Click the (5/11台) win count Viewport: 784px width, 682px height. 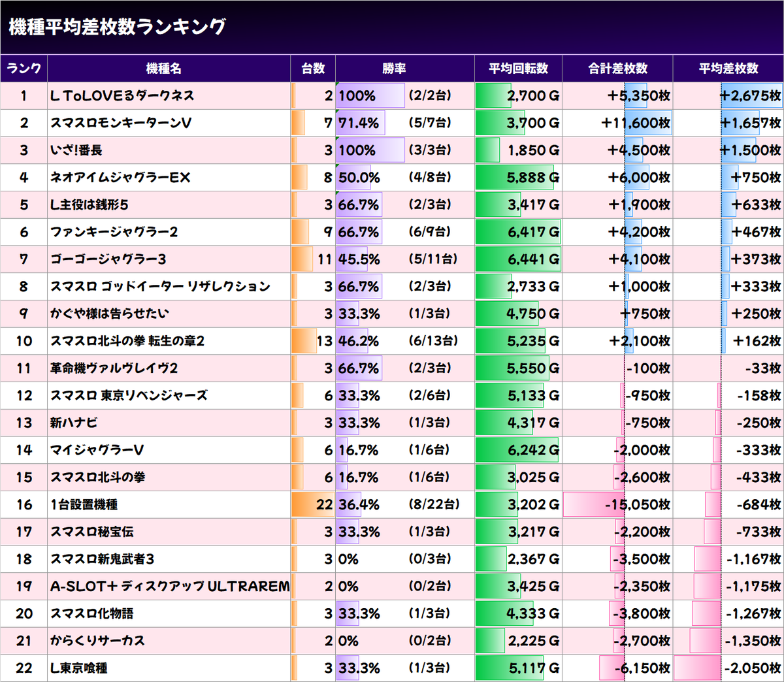(x=433, y=259)
